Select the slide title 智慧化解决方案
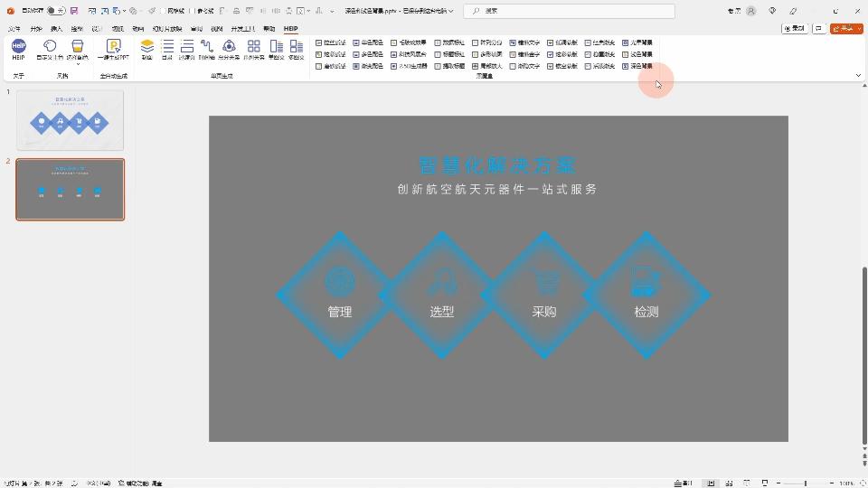Screen dimensions: 868x488 [x=497, y=164]
